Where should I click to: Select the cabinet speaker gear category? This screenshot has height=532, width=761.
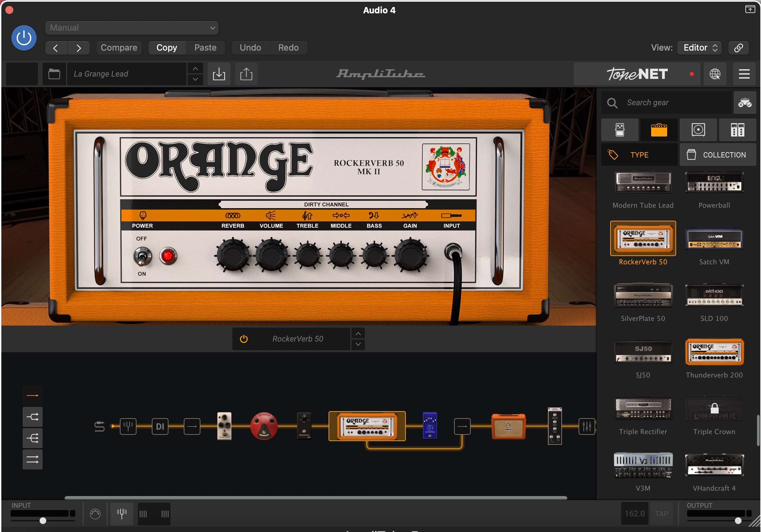[698, 130]
